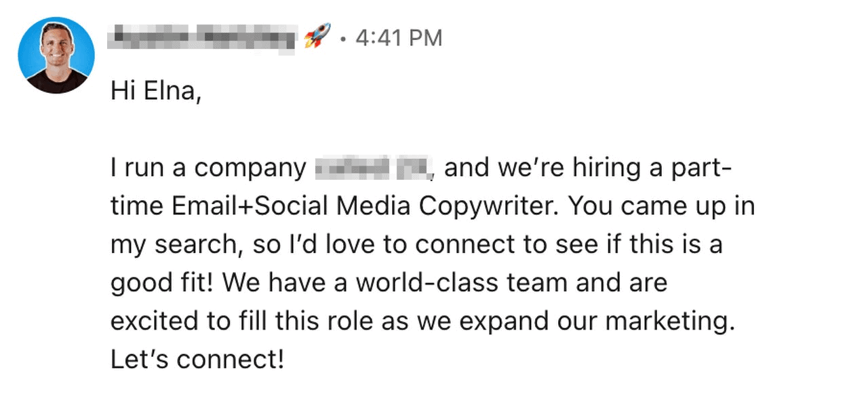Click the "my search" phrase
Image resolution: width=868 pixels, height=407 pixels.
coord(172,245)
